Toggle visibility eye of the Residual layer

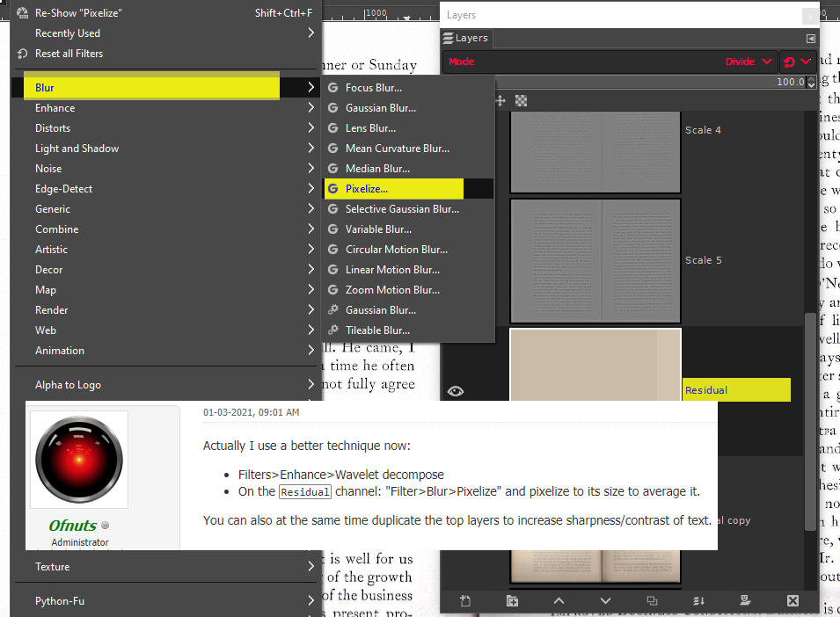tap(456, 391)
